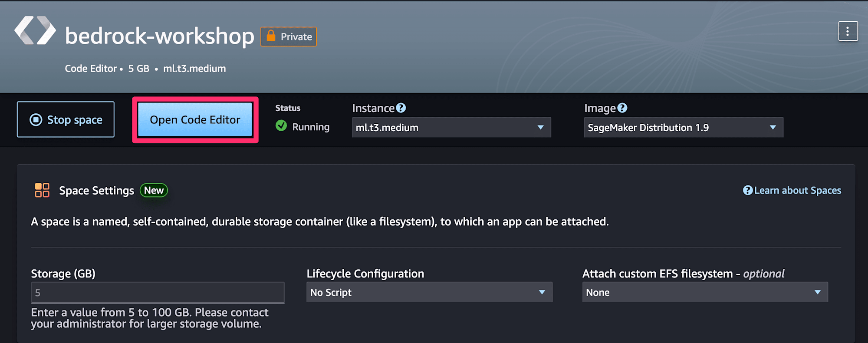
Task: Click the 'Code Editor' subtitle text
Action: point(91,69)
